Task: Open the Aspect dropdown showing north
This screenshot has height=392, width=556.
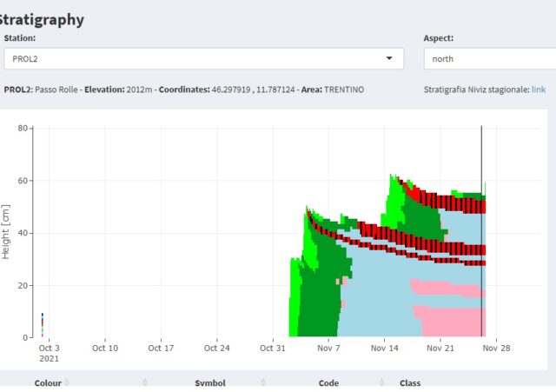Action: pyautogui.click(x=490, y=58)
